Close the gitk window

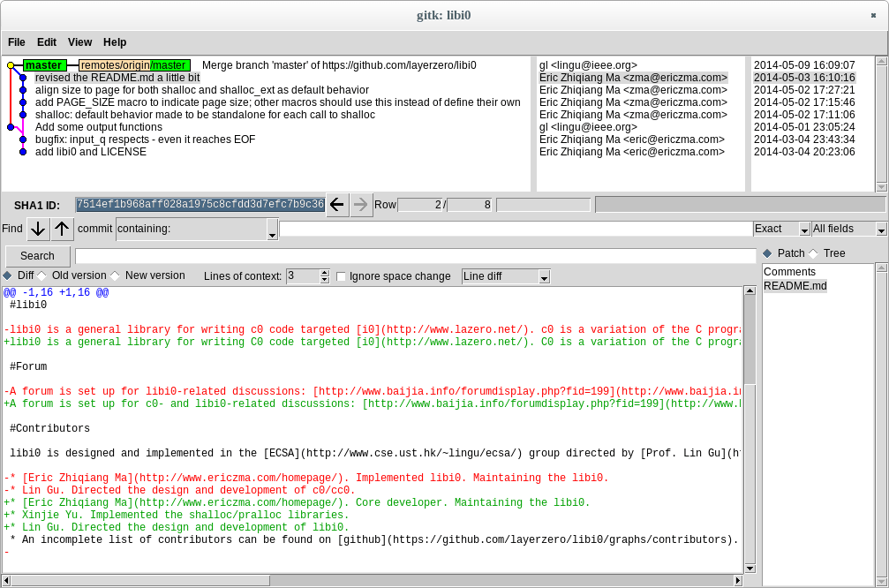873,15
